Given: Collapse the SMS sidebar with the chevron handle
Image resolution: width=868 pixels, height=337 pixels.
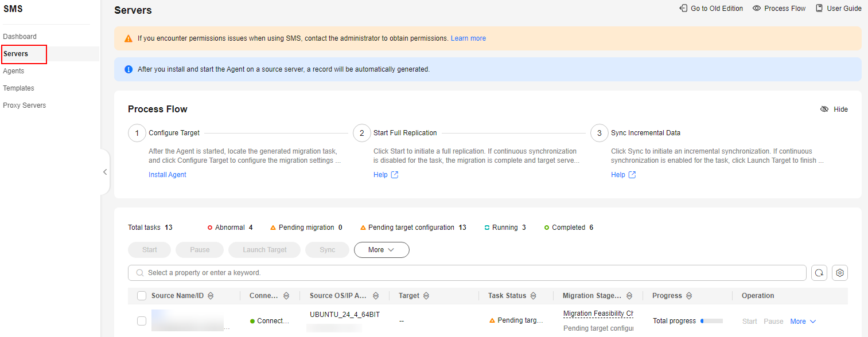Looking at the screenshot, I should 105,172.
